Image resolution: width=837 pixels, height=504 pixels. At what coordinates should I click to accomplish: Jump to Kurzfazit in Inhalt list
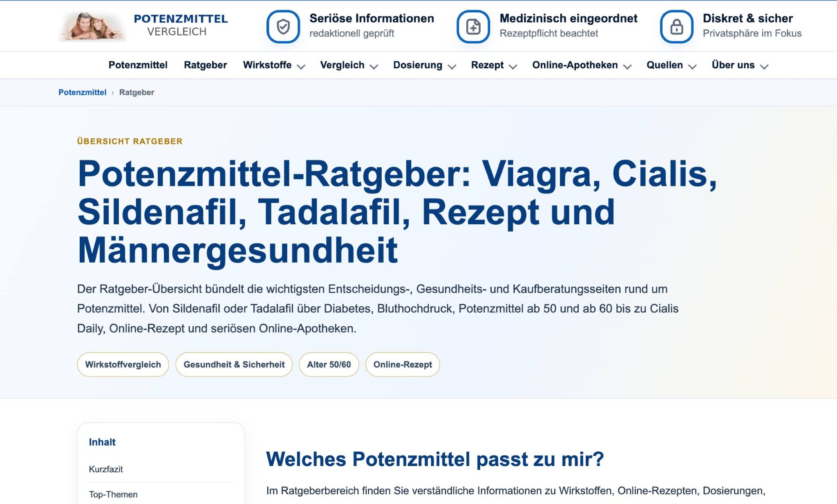click(106, 469)
